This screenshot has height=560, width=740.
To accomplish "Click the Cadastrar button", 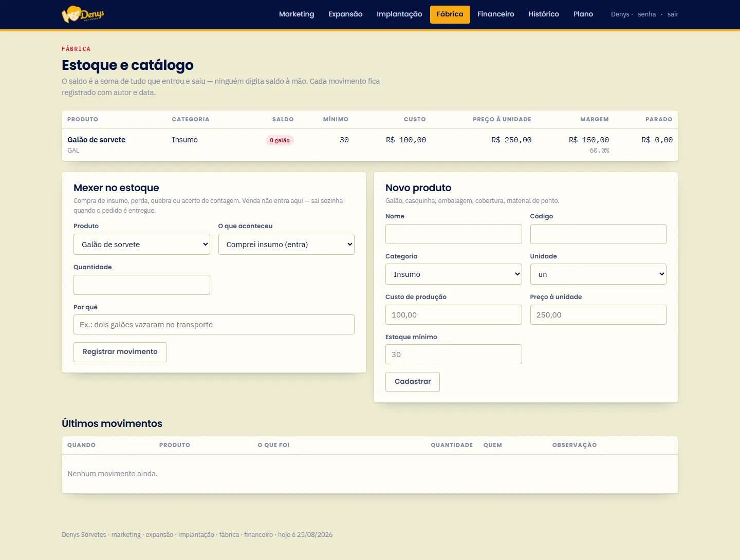I will tap(413, 382).
